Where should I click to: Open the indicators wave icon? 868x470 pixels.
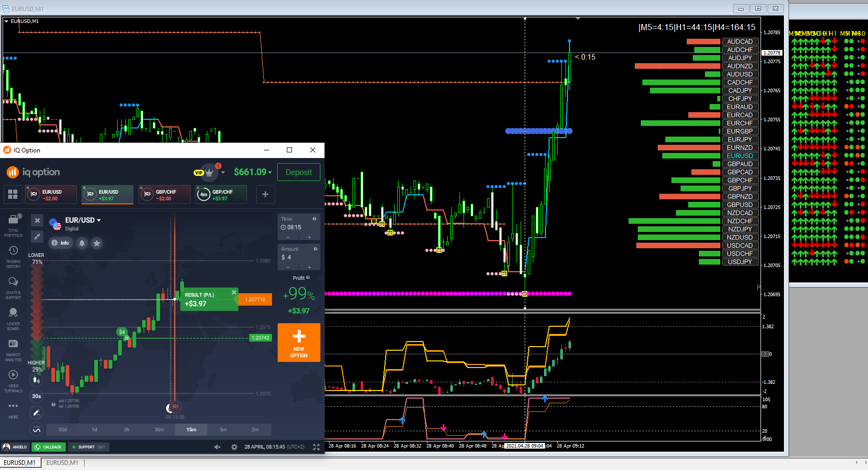click(36, 429)
